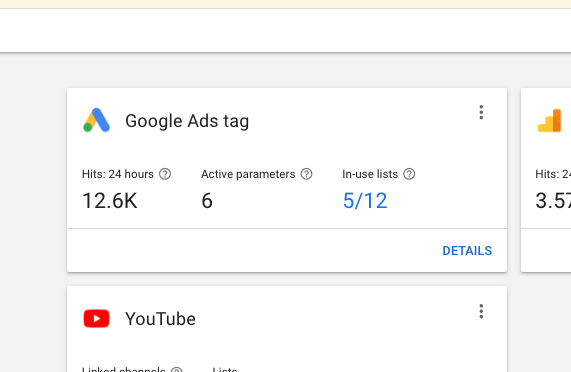Show help for In-use lists

(x=409, y=174)
